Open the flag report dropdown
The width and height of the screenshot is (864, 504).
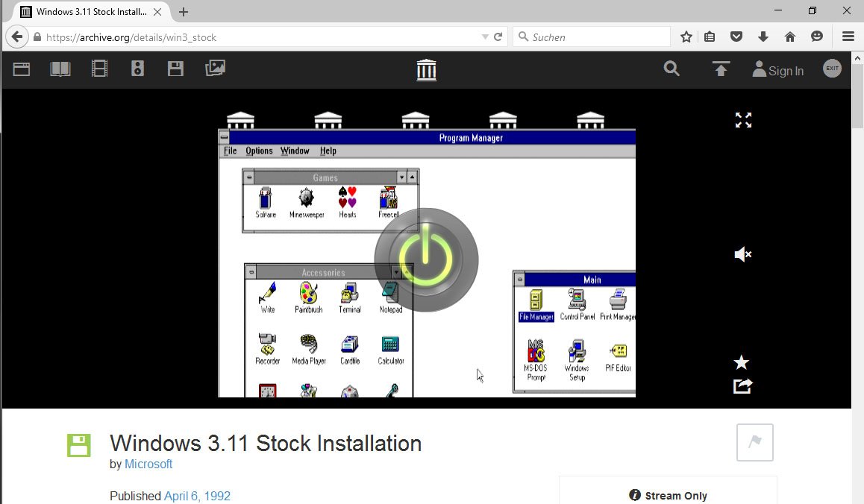pyautogui.click(x=754, y=442)
